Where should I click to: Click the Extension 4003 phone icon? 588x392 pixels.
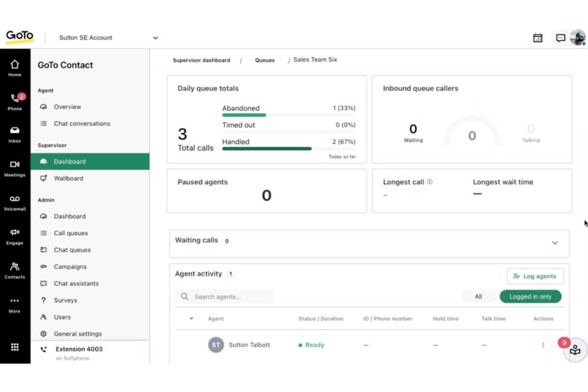tap(44, 349)
